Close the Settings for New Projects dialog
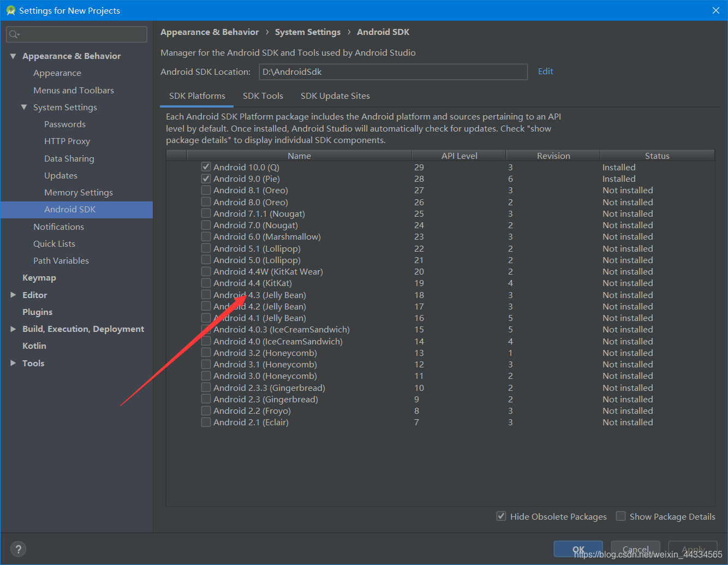Viewport: 728px width, 565px height. 716,10
